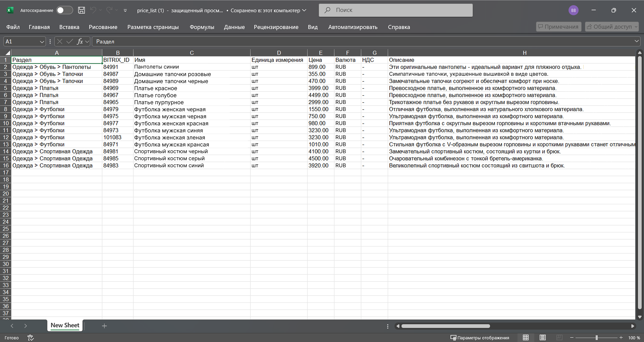Click the Display Settings icon in status bar
The height and width of the screenshot is (342, 644).
pyautogui.click(x=453, y=338)
